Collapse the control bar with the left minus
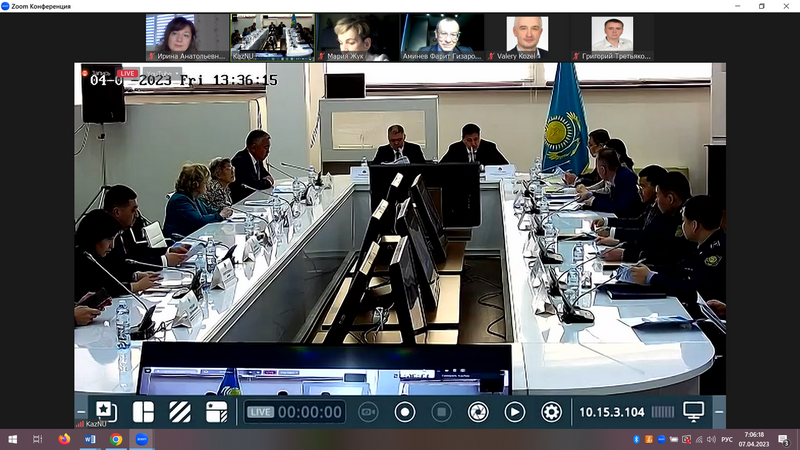Image resolution: width=800 pixels, height=450 pixels. 81,412
